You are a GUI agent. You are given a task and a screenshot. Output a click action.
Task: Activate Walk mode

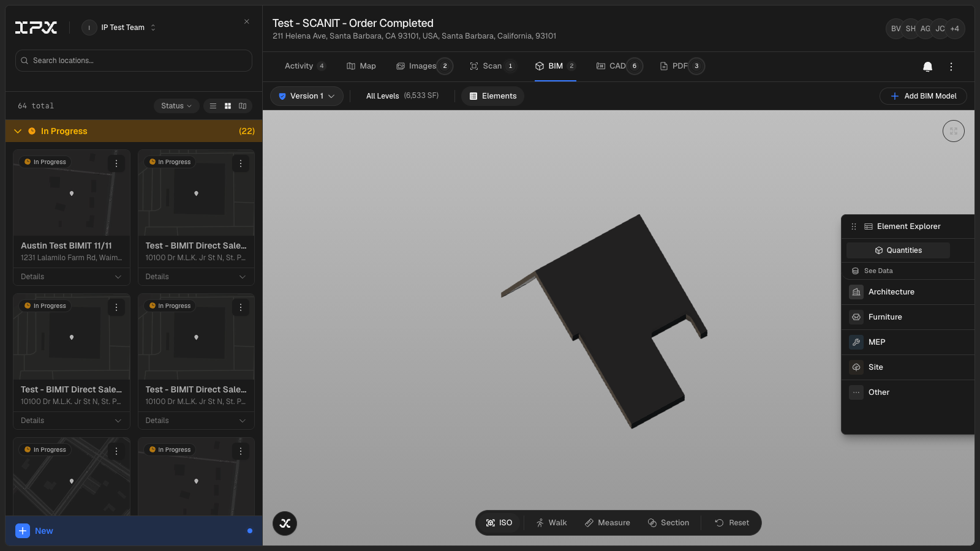[x=551, y=523]
